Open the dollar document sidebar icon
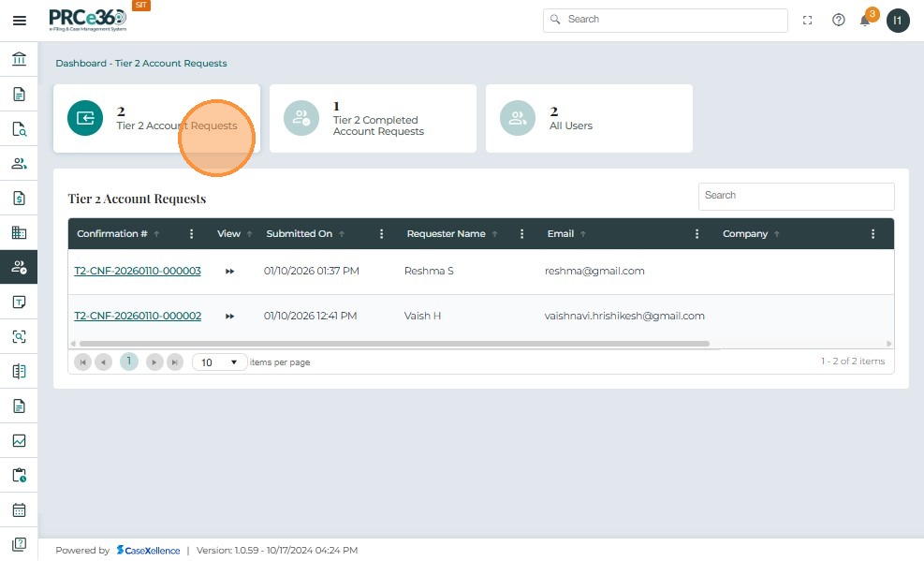Viewport: 924px width, 561px height. click(x=19, y=198)
